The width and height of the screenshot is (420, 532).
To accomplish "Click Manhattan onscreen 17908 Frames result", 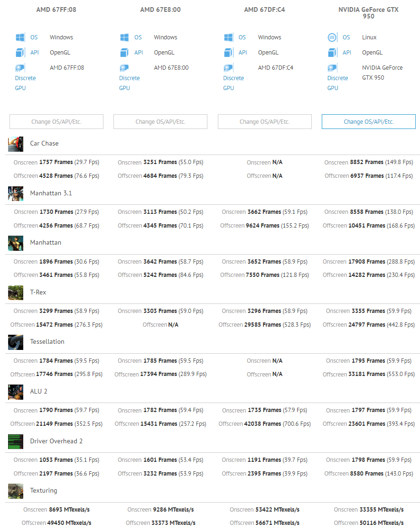I will pyautogui.click(x=368, y=262).
